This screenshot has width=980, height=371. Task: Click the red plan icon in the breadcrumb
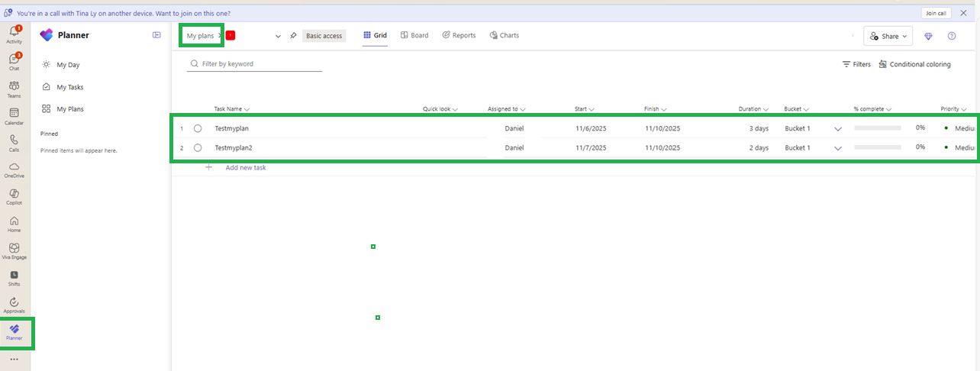pyautogui.click(x=230, y=35)
